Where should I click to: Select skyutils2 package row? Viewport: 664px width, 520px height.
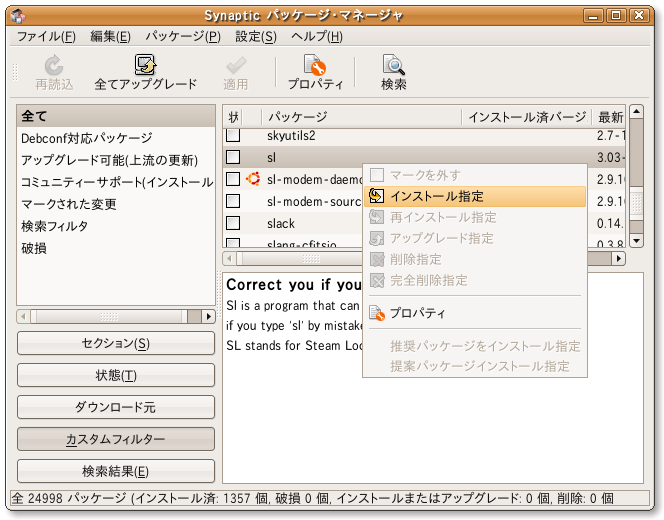[424, 136]
